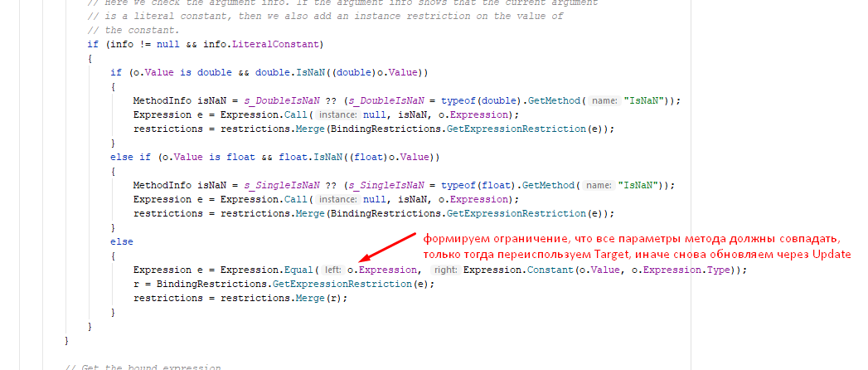
Task: Click the comment '// the constant.'
Action: click(133, 31)
